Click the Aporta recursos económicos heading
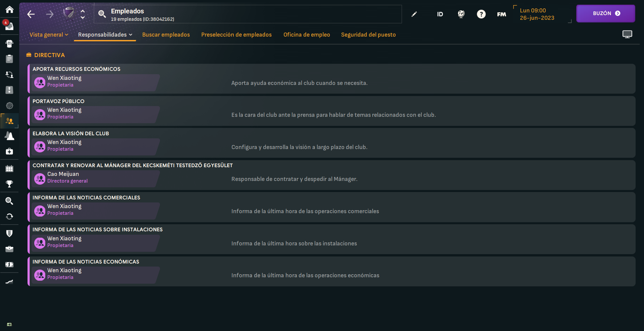This screenshot has width=644, height=331. point(76,69)
